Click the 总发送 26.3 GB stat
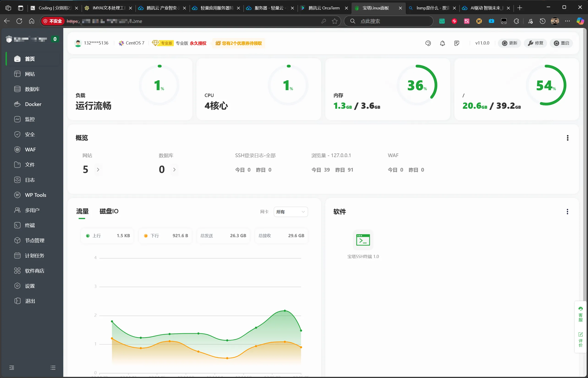588x378 pixels. click(223, 236)
